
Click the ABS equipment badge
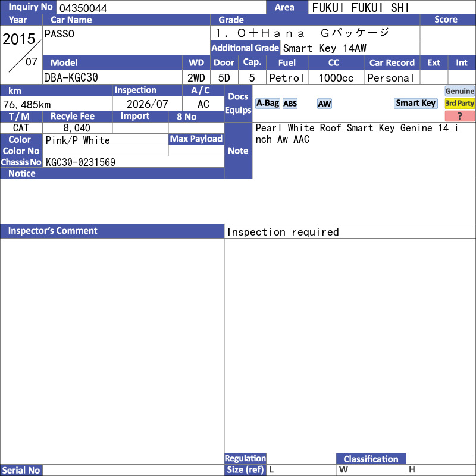click(290, 104)
